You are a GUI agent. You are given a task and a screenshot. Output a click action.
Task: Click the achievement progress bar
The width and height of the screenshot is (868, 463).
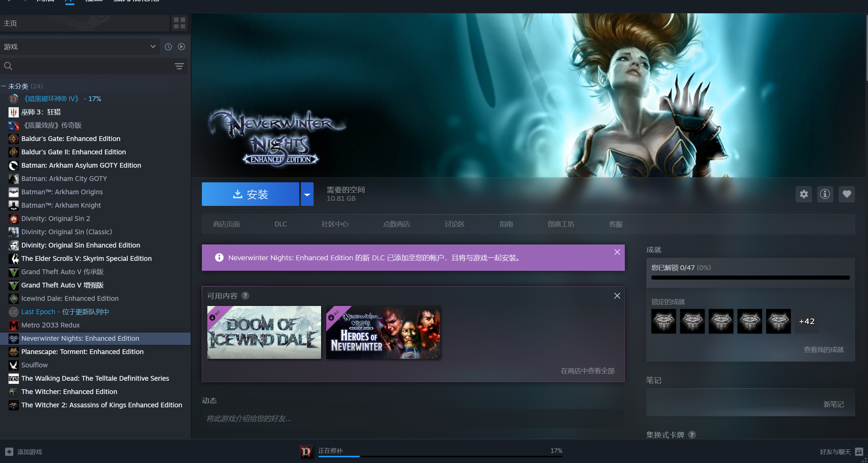(x=750, y=278)
